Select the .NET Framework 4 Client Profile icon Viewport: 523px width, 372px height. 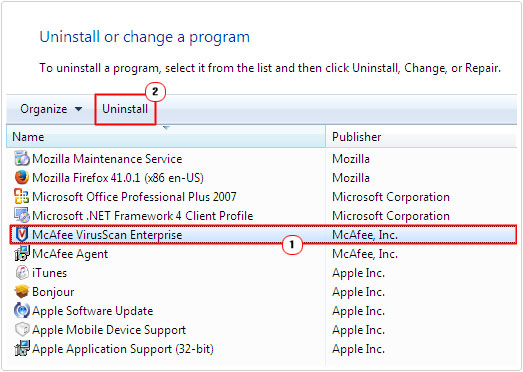[x=22, y=216]
